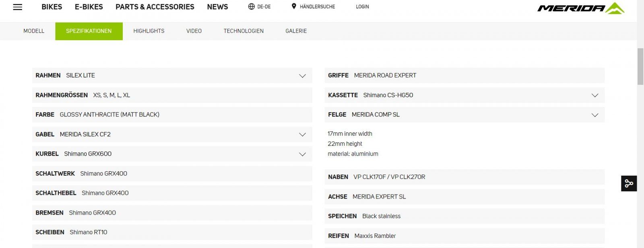This screenshot has height=248, width=644.
Task: Open the Video tab
Action: pyautogui.click(x=194, y=31)
